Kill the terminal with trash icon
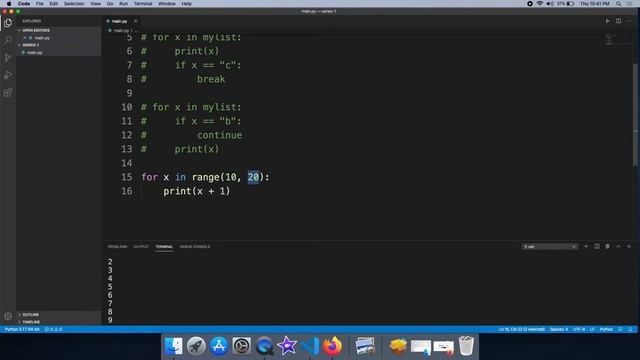 coord(607,247)
